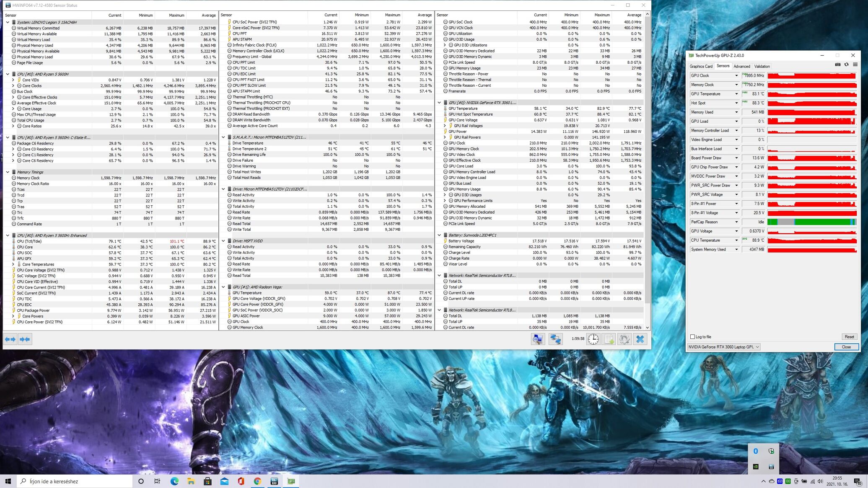Click Maximum column header in left HWiNFO pane

[170, 15]
